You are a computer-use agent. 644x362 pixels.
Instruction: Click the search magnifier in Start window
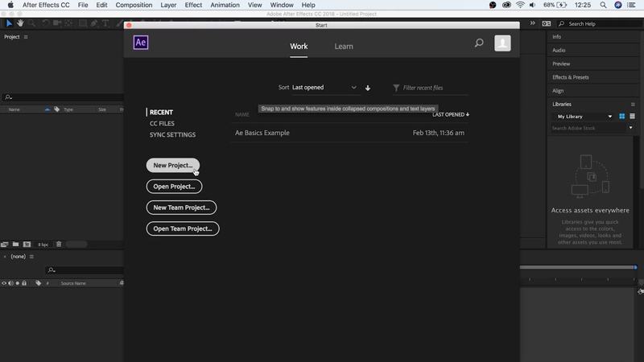(479, 43)
